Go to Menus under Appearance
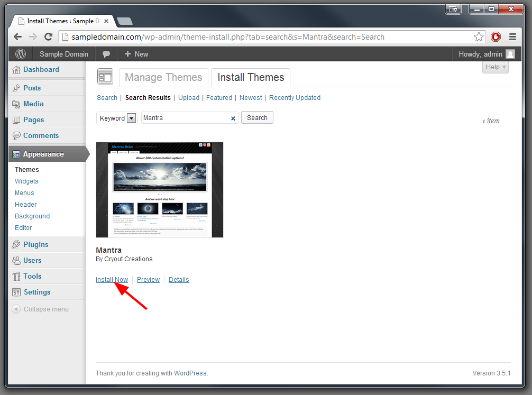Image resolution: width=532 pixels, height=395 pixels. tap(24, 193)
